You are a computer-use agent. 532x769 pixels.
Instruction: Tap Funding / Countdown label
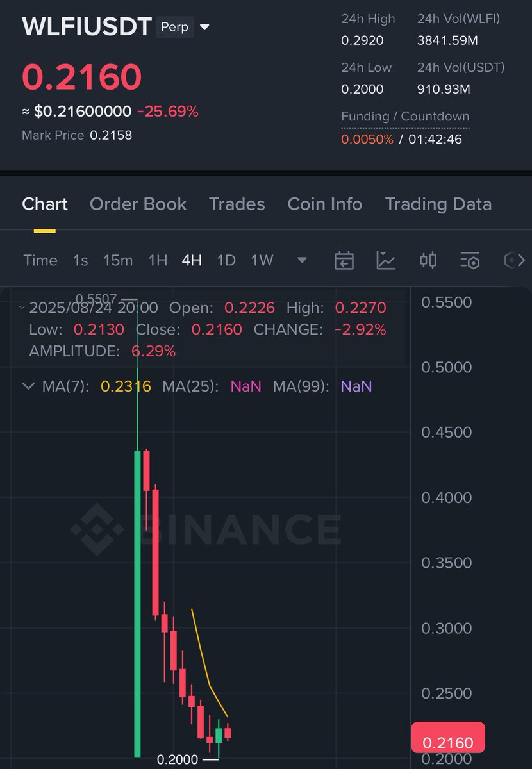405,117
